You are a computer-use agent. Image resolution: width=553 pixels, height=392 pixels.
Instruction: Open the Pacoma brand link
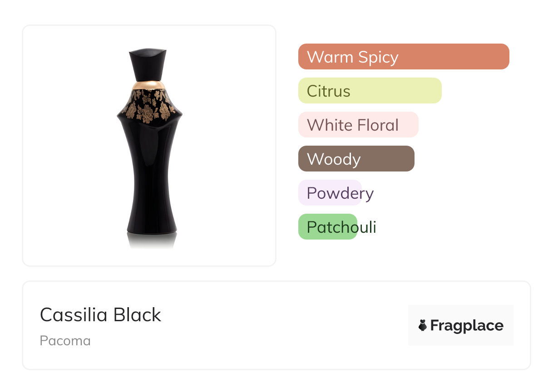coord(65,341)
